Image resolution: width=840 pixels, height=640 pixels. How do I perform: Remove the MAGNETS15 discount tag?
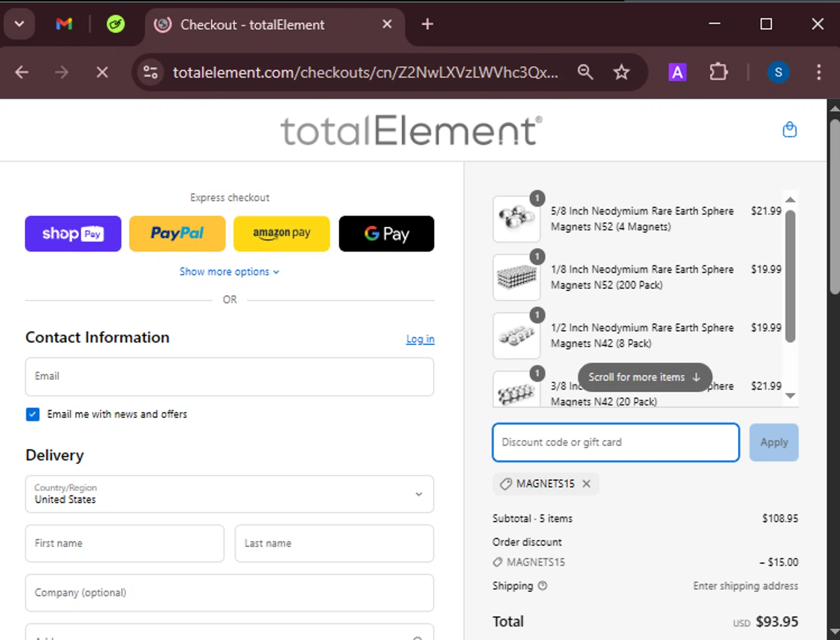click(586, 484)
